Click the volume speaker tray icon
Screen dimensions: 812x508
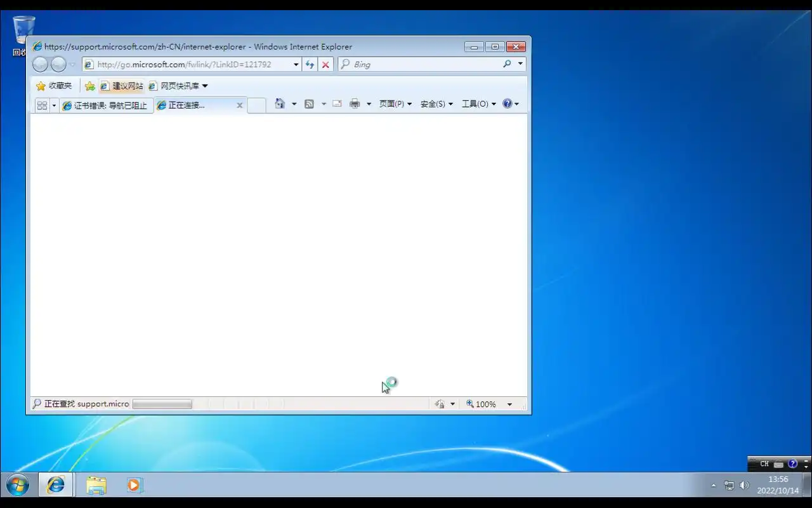(744, 485)
